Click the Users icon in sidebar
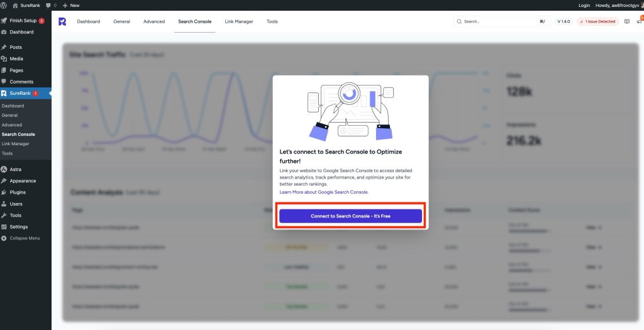 [4, 204]
